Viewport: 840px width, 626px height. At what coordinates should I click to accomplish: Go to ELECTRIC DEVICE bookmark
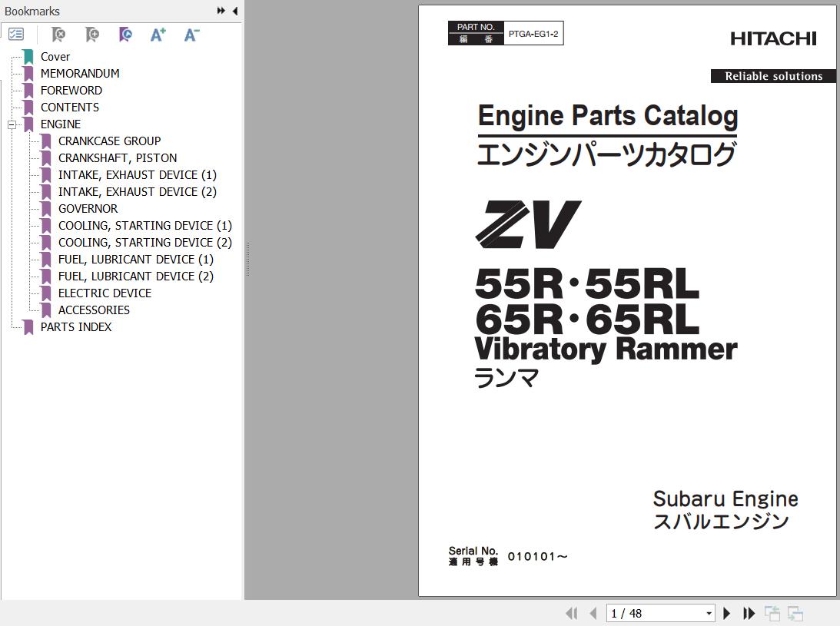pyautogui.click(x=105, y=293)
